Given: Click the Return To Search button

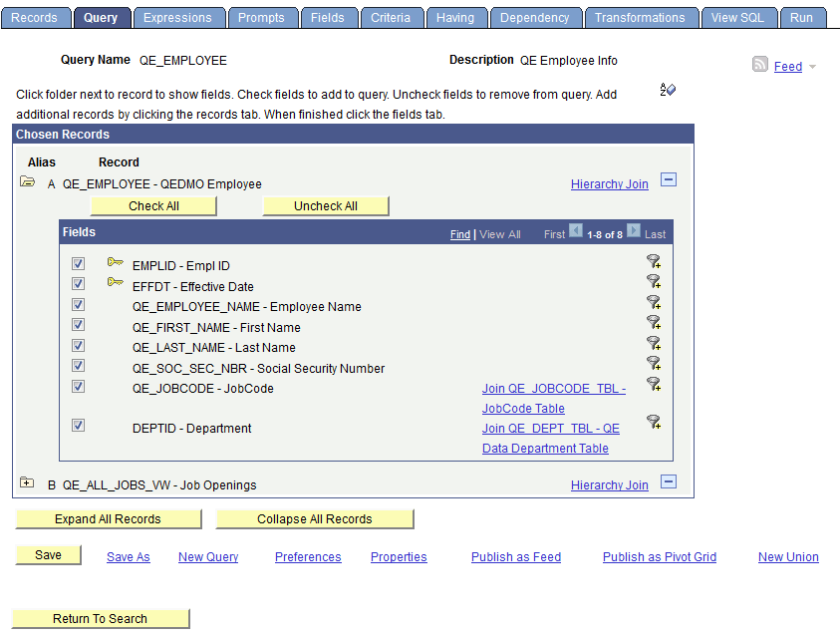Looking at the screenshot, I should [x=100, y=618].
